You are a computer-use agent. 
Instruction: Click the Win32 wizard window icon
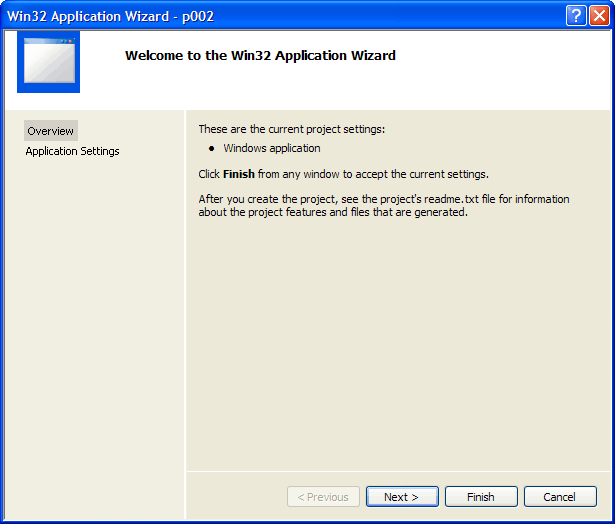(48, 62)
